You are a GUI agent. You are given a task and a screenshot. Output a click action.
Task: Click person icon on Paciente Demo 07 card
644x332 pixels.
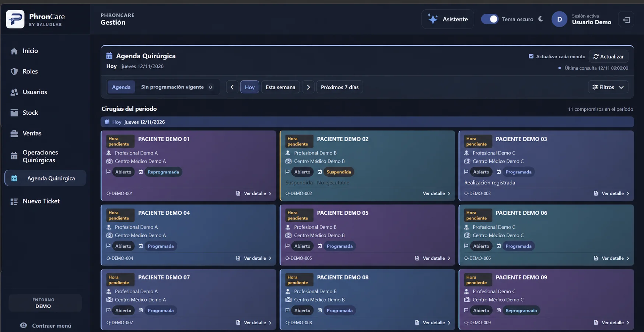click(x=109, y=291)
